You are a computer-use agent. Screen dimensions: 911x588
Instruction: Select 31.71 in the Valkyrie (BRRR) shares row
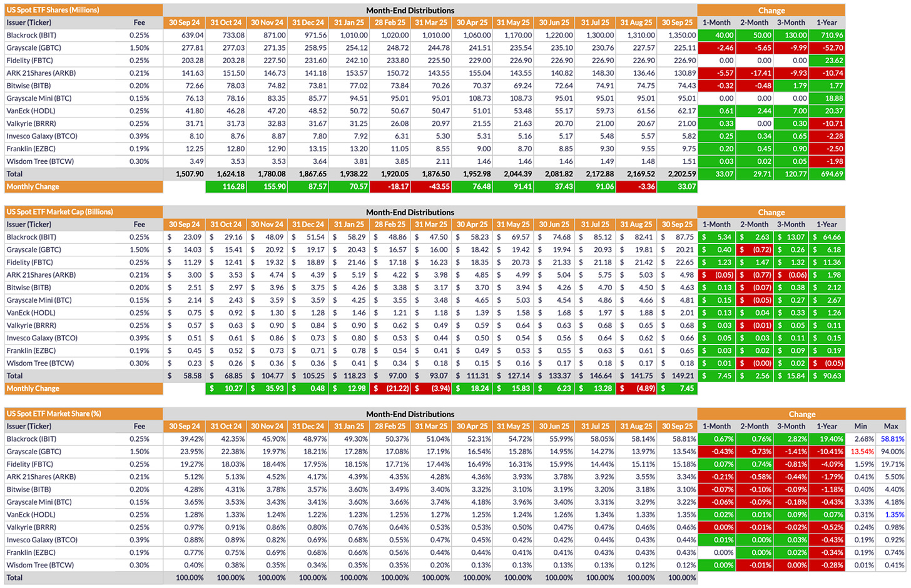(x=194, y=123)
